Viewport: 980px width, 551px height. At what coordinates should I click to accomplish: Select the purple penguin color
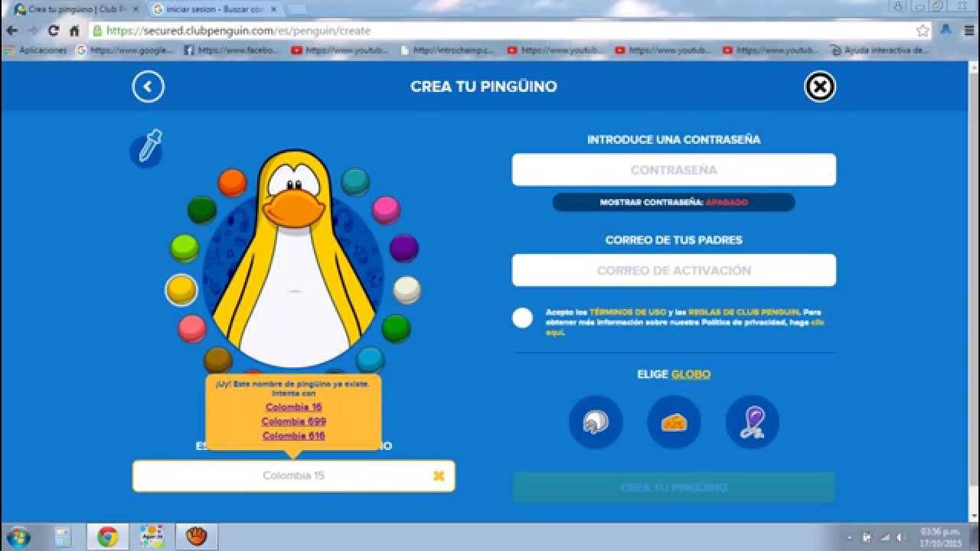pos(403,248)
